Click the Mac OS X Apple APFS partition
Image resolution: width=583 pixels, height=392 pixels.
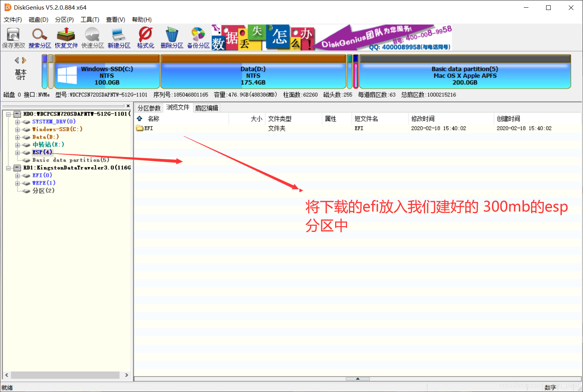tap(465, 73)
